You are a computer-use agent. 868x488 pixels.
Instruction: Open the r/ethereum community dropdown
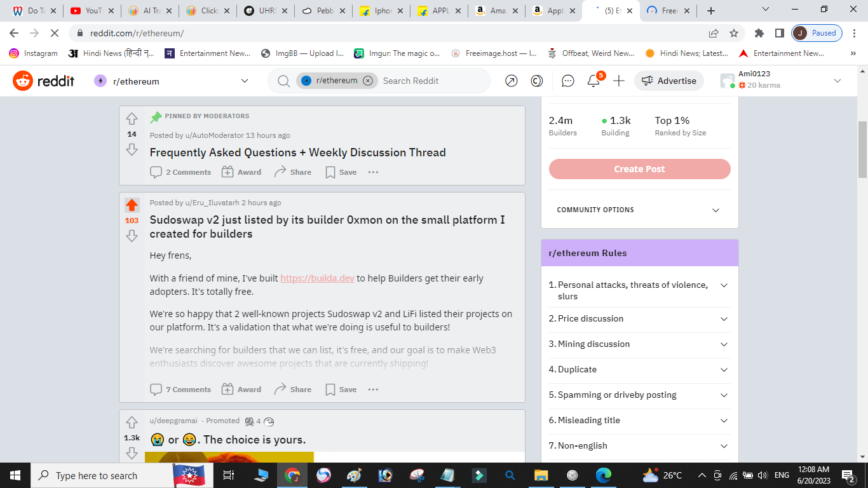(x=172, y=81)
